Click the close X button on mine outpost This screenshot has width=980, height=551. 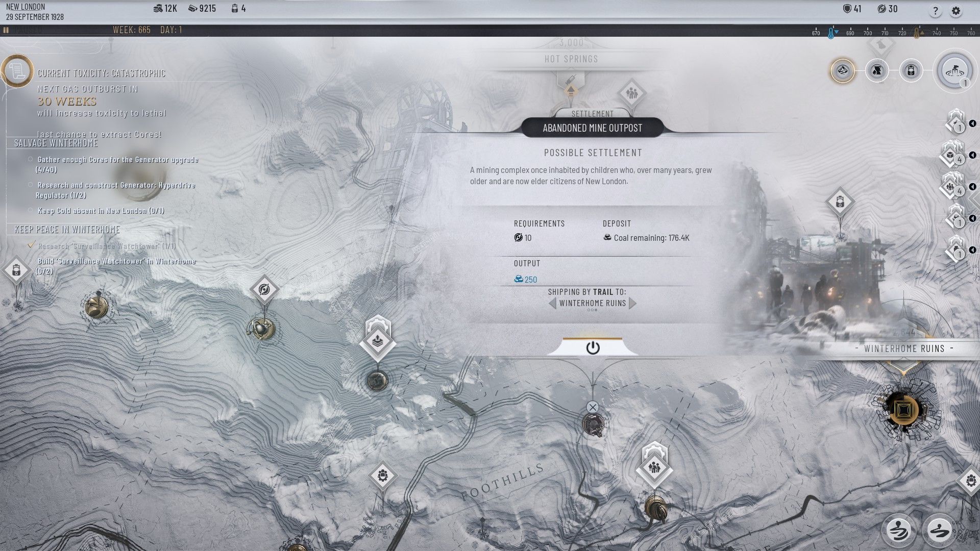(x=592, y=406)
